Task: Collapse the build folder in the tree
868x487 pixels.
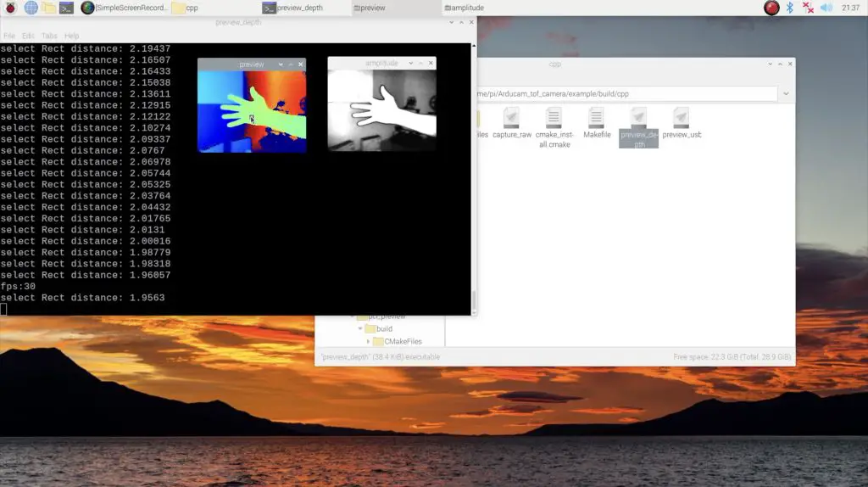Action: pyautogui.click(x=360, y=328)
